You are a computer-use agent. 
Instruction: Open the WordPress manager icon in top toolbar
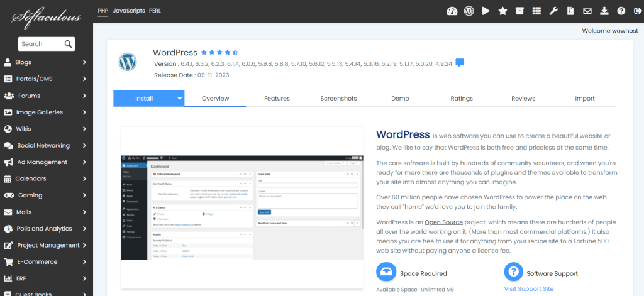click(469, 11)
